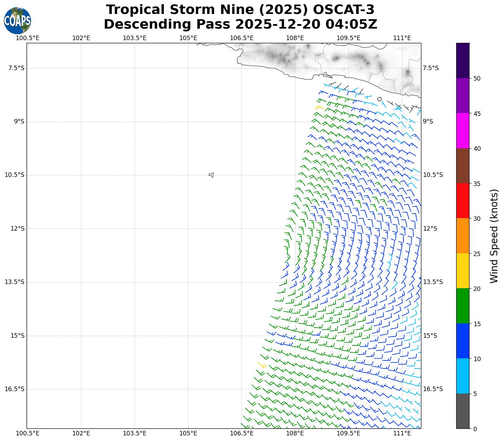
Task: Click the dark purple top colorbar segment
Action: [x=463, y=60]
